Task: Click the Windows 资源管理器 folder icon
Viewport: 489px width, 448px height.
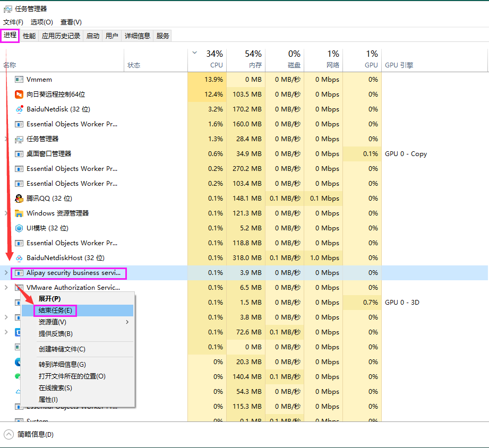Action: 19,213
